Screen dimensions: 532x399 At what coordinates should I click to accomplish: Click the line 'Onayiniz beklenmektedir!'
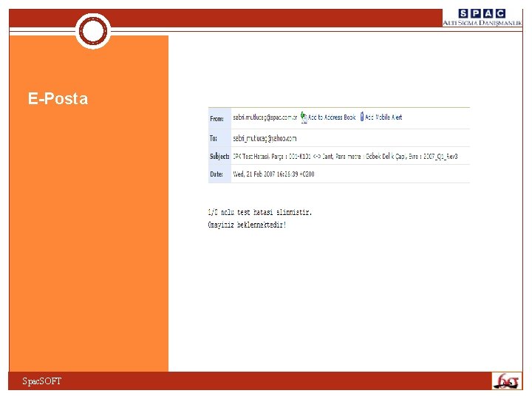point(247,225)
